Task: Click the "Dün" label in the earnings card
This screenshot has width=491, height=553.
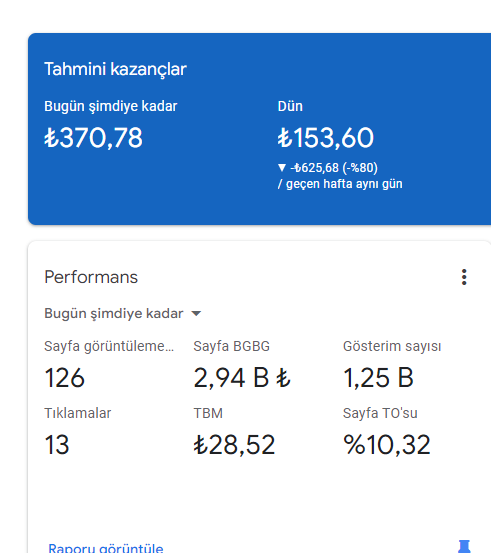Action: [x=290, y=107]
